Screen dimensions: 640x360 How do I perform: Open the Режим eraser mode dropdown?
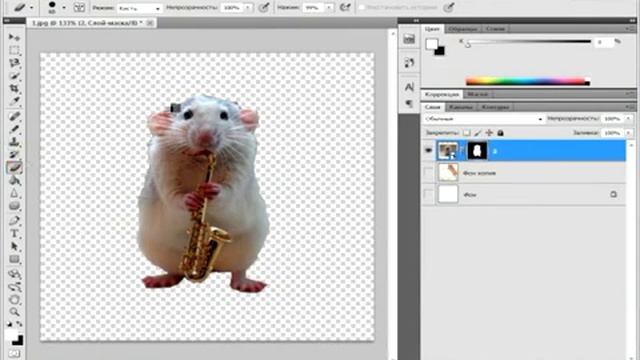click(140, 8)
